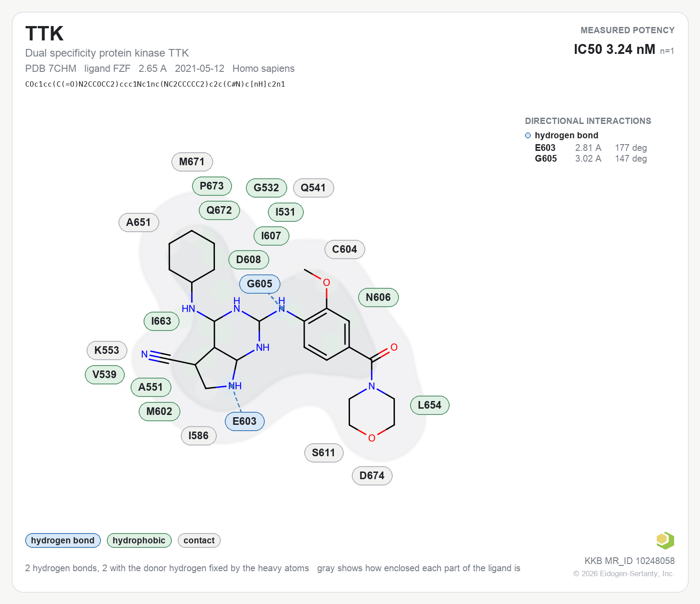Viewport: 700px width, 604px height.
Task: Click residue label M671
Action: [x=192, y=162]
